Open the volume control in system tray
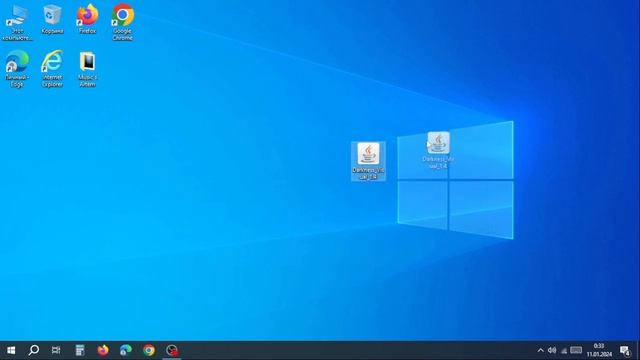The width and height of the screenshot is (640, 360). click(552, 350)
